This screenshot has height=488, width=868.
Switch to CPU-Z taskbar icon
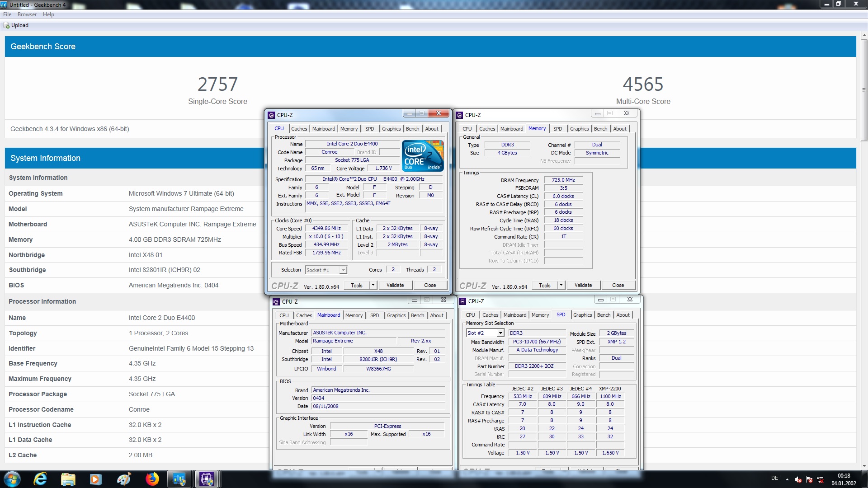(x=207, y=479)
